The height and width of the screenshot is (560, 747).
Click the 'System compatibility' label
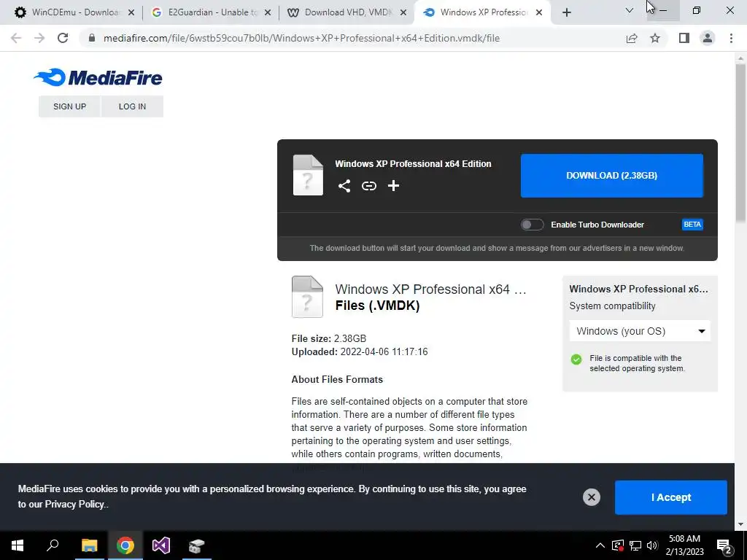[x=612, y=306]
